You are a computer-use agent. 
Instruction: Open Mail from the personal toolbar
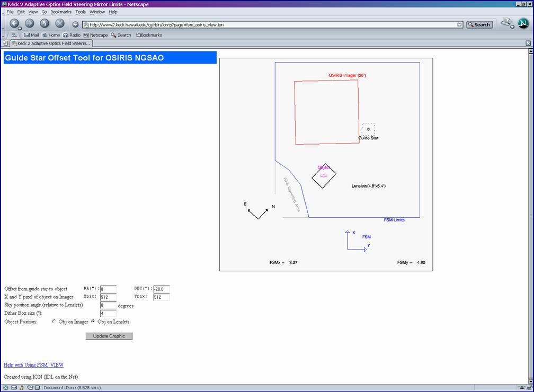point(31,35)
